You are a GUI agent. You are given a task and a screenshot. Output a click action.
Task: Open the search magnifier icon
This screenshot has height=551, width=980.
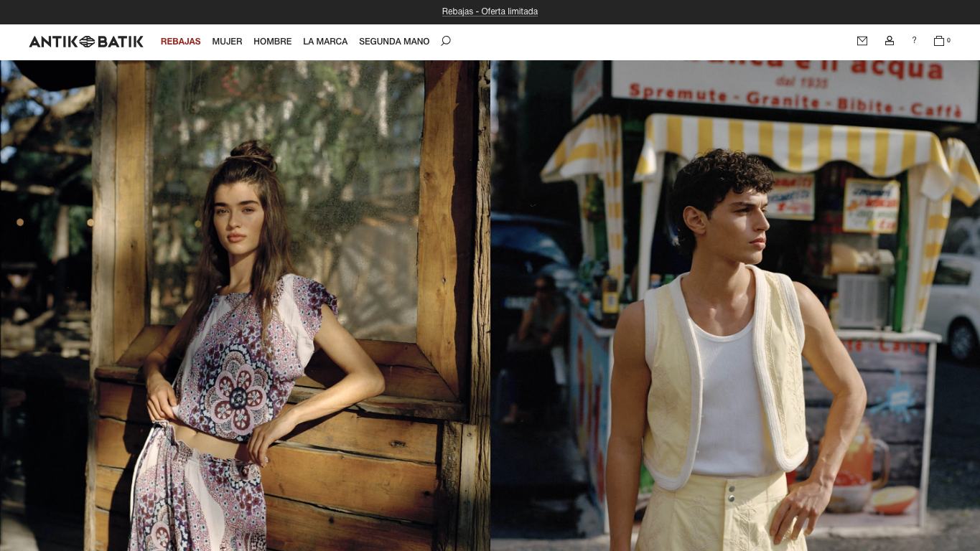click(446, 41)
